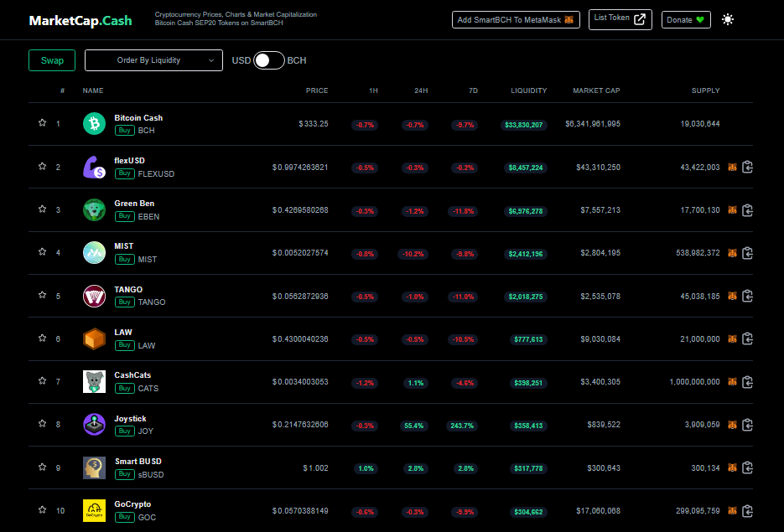Star the TANGO token as favorite

pyautogui.click(x=43, y=295)
